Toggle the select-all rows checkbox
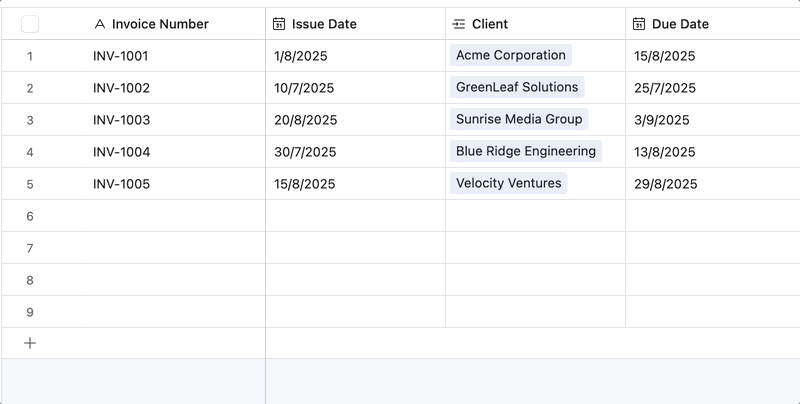The image size is (800, 404). coord(30,24)
